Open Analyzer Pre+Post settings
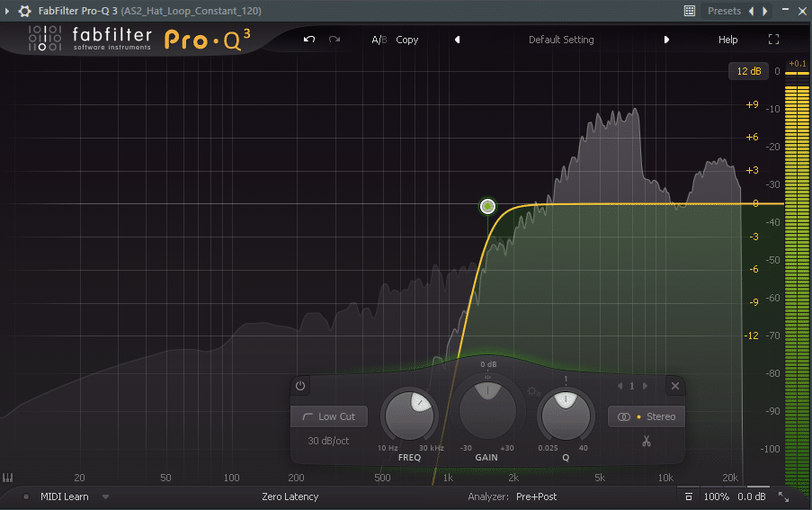Image resolution: width=812 pixels, height=510 pixels. [536, 497]
